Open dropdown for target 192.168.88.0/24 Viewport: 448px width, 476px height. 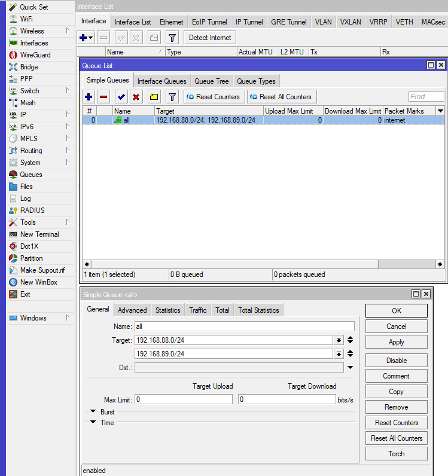coord(339,340)
